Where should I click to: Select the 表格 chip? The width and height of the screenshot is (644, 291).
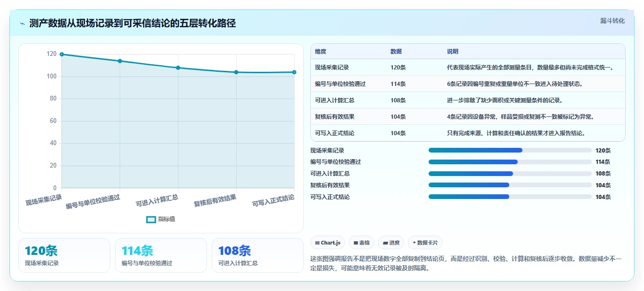click(361, 243)
